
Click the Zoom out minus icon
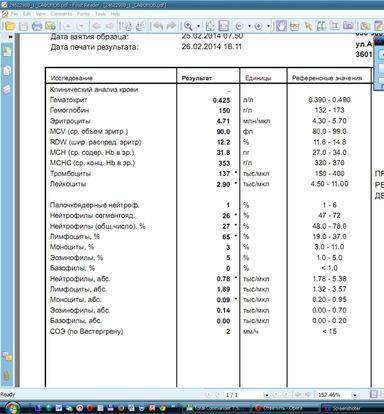239,26
